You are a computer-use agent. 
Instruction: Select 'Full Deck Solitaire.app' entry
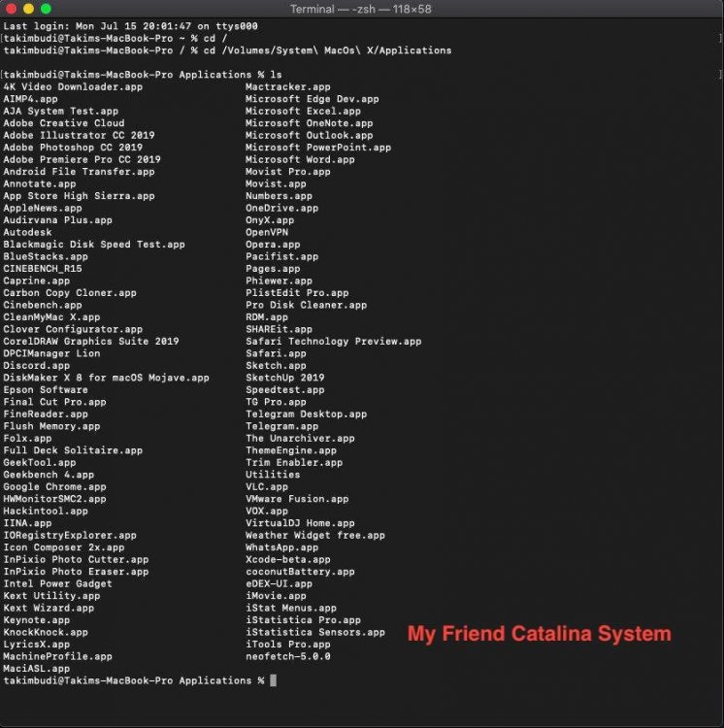coord(73,450)
